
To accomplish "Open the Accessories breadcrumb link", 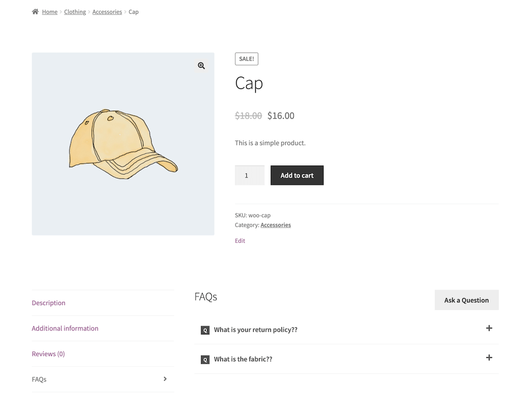I will tap(107, 12).
